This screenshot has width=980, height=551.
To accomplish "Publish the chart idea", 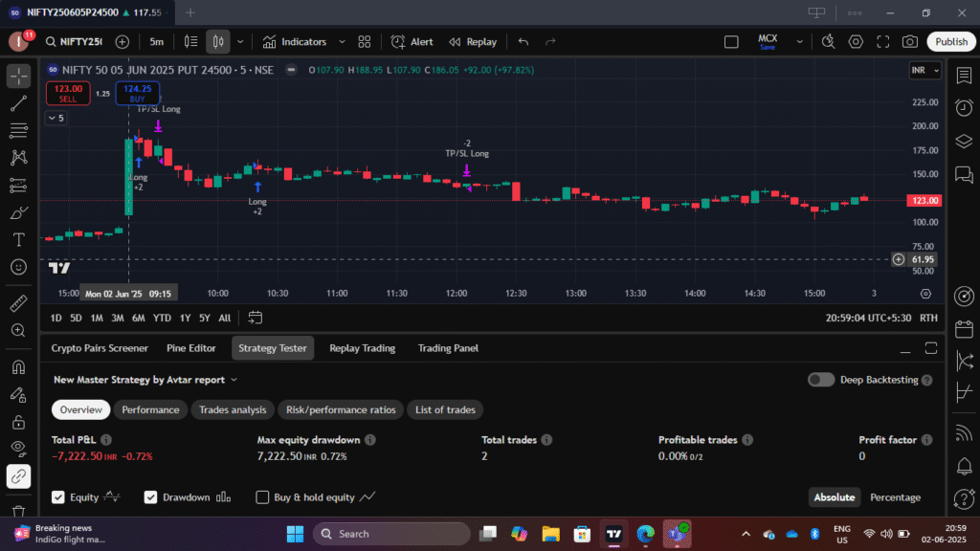I will click(x=951, y=42).
